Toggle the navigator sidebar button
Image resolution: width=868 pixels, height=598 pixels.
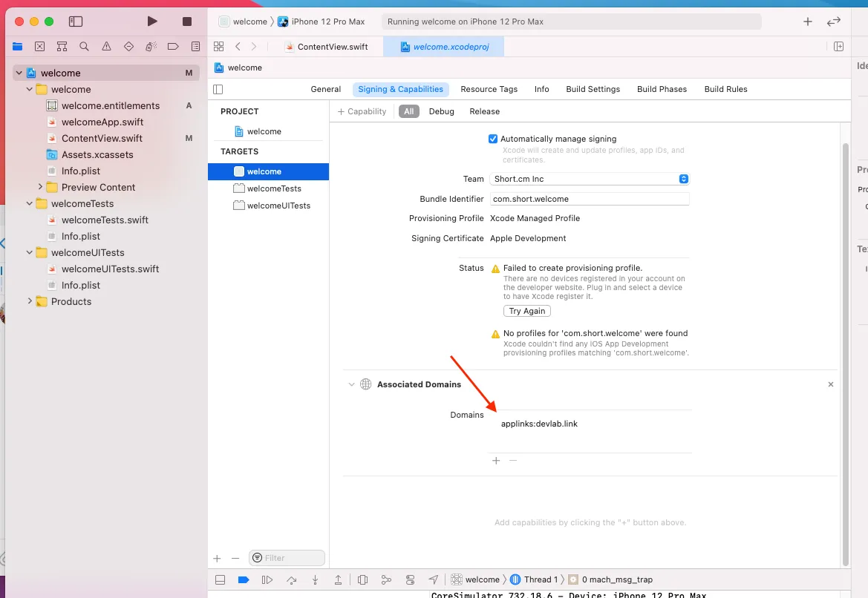pyautogui.click(x=75, y=22)
